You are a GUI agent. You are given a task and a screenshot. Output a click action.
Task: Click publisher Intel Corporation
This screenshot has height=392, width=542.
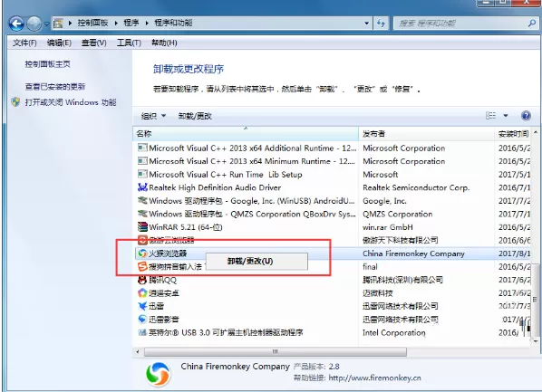coord(394,333)
